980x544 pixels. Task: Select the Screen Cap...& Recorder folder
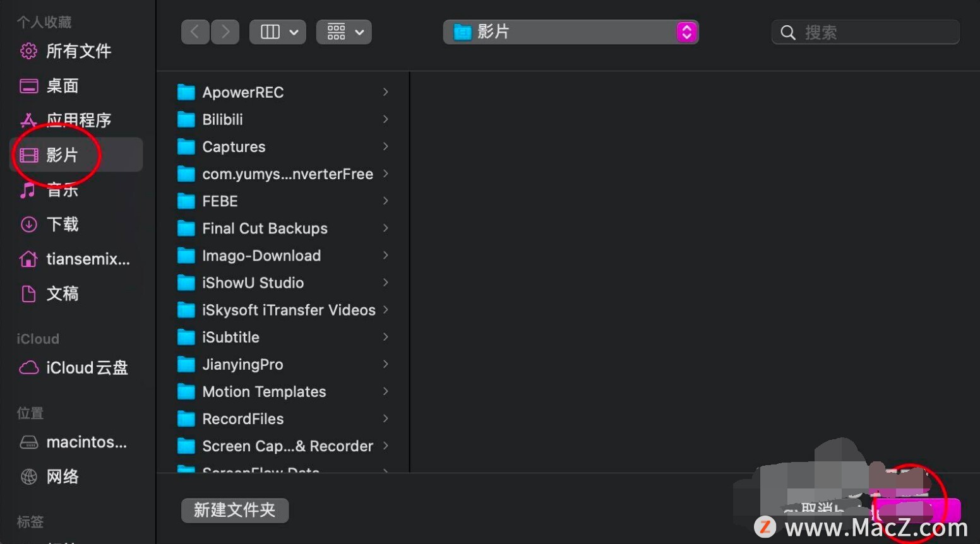[283, 446]
